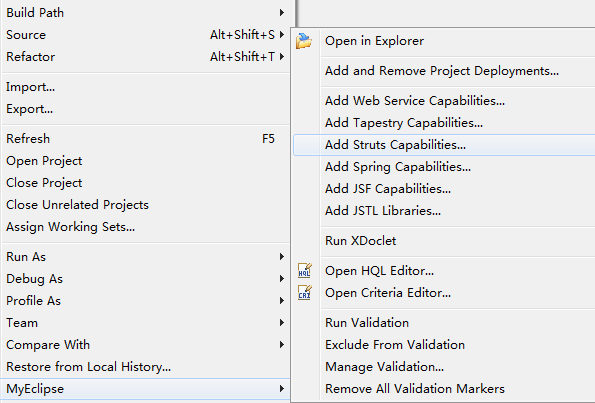This screenshot has width=595, height=403.
Task: Open the Debug As entry
Action: tap(146, 279)
